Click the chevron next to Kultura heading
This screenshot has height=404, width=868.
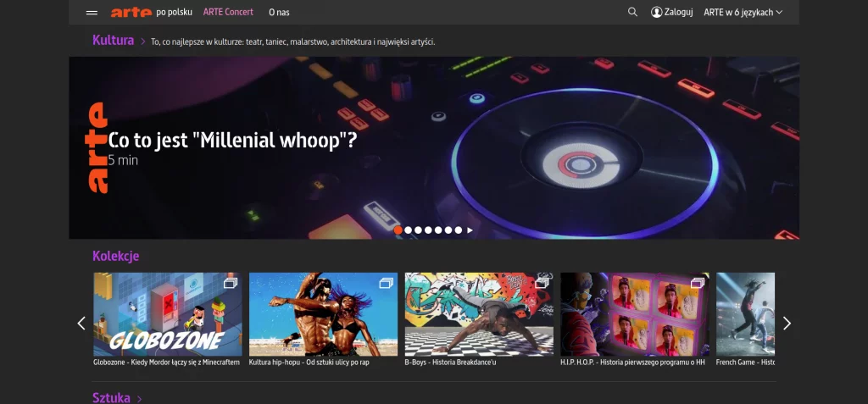[x=143, y=41]
